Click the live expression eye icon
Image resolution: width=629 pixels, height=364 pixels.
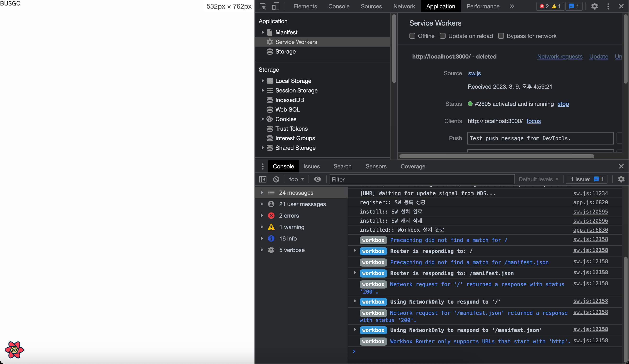tap(317, 179)
